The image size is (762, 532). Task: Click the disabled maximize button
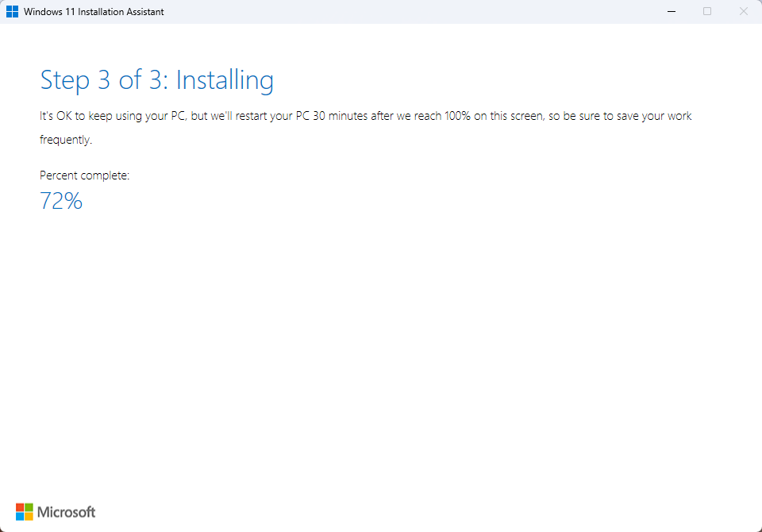(x=707, y=11)
